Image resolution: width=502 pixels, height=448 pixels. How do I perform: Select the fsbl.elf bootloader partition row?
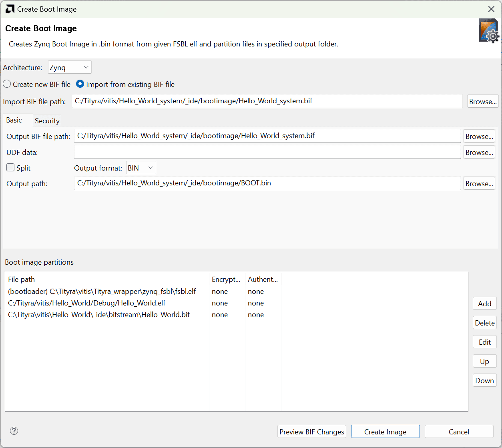coord(102,291)
